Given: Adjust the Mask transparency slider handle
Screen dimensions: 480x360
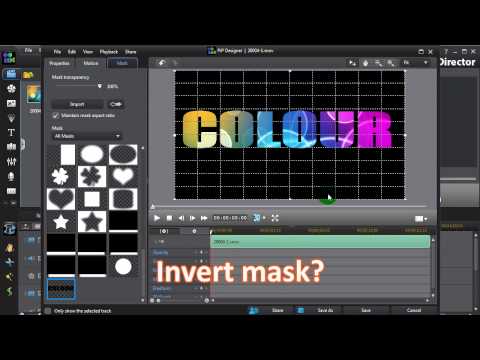Looking at the screenshot, I should coord(100,86).
